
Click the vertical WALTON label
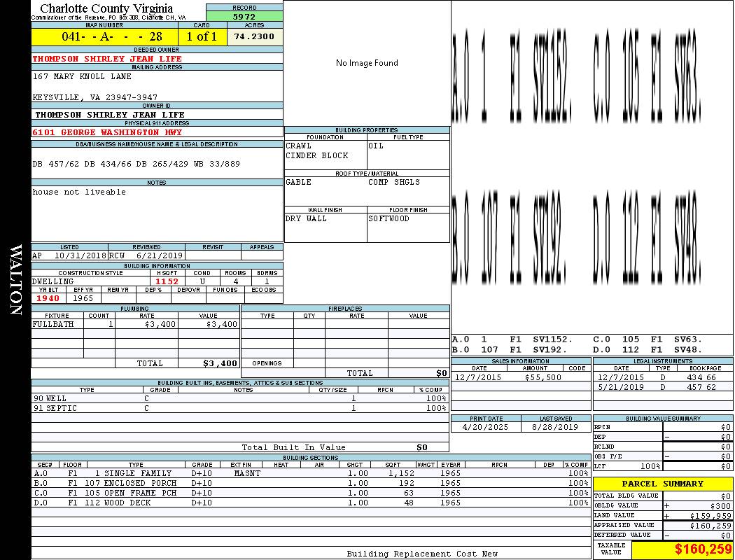16,279
